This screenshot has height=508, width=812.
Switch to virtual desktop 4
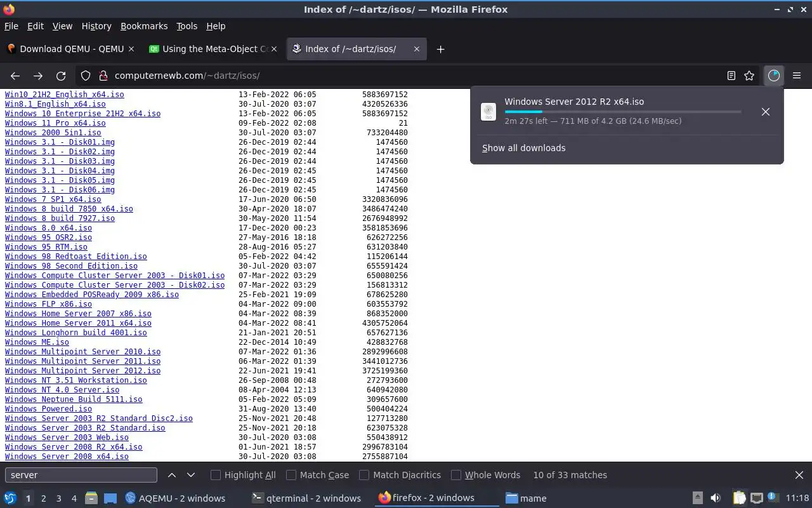(74, 498)
